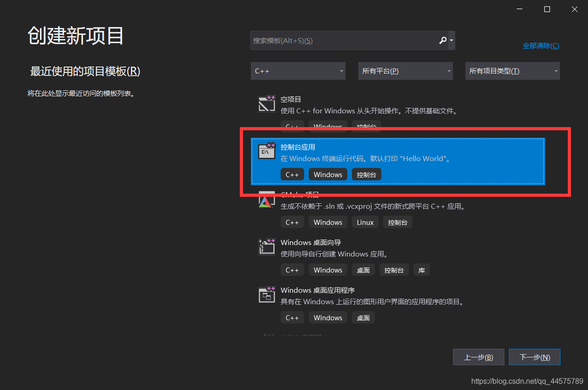Image resolution: width=588 pixels, height=390 pixels.
Task: Select the highlighted 控制台应用 template entry
Action: tap(397, 161)
